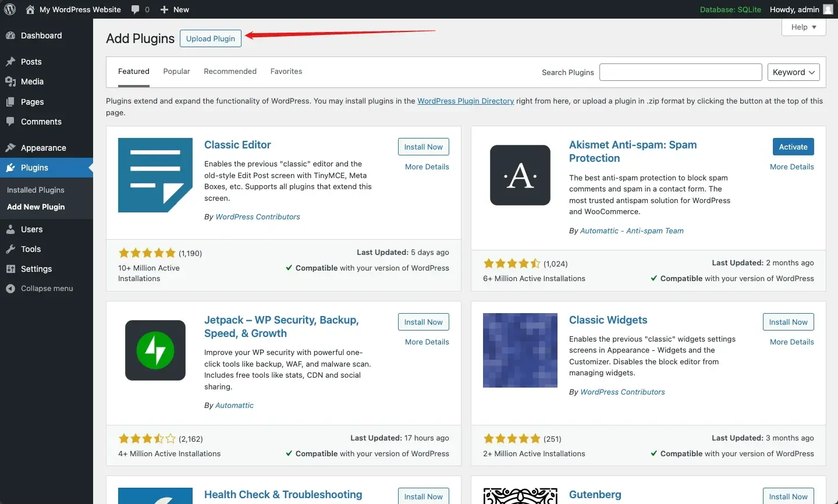Focus the Search Plugins text field
The image size is (838, 504).
click(x=680, y=72)
